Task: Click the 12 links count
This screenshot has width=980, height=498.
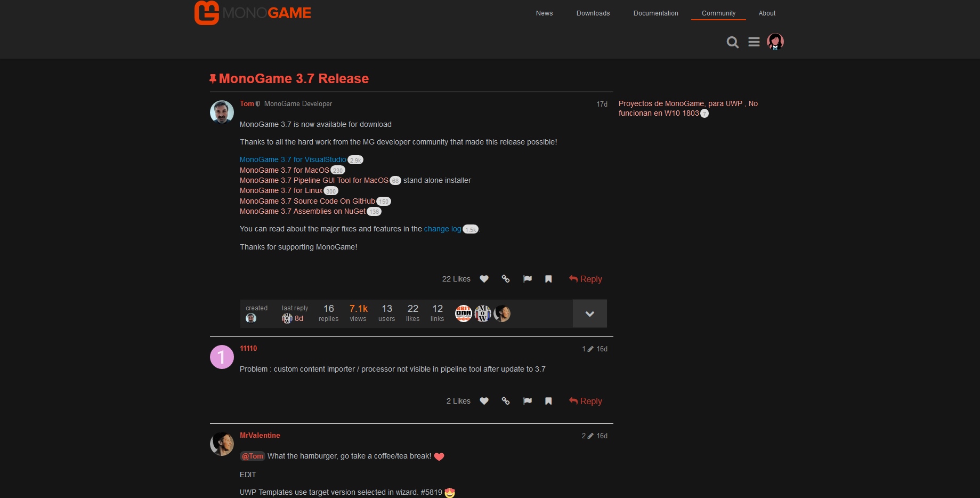Action: (438, 313)
